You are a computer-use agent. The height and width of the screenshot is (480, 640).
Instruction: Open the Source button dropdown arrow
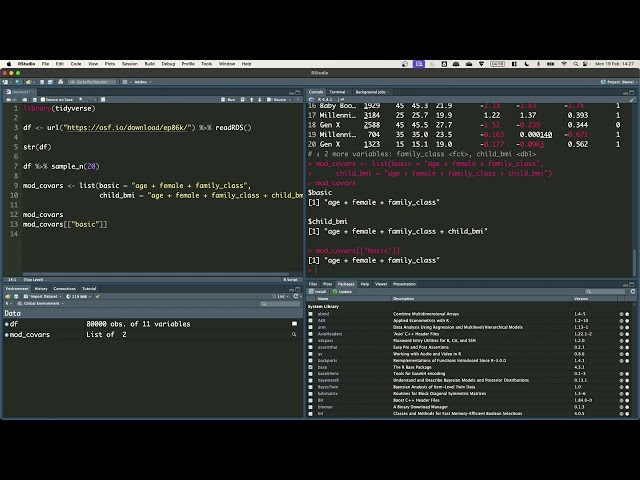[x=290, y=100]
